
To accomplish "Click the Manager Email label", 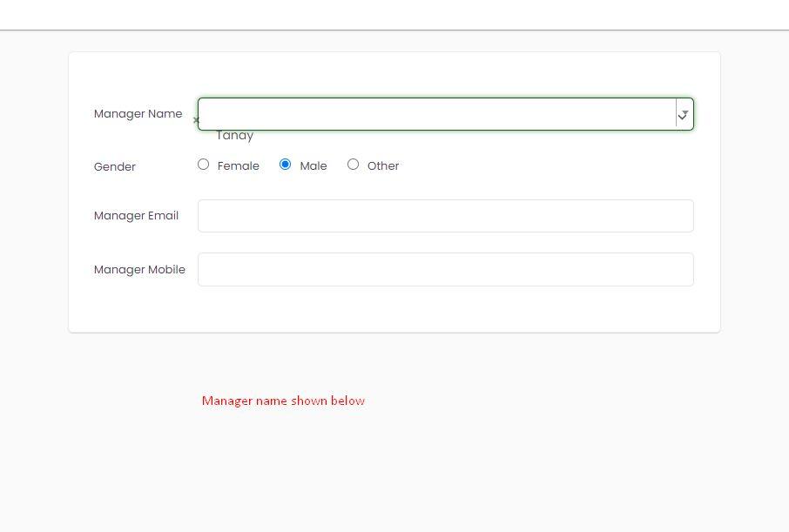I will (137, 215).
